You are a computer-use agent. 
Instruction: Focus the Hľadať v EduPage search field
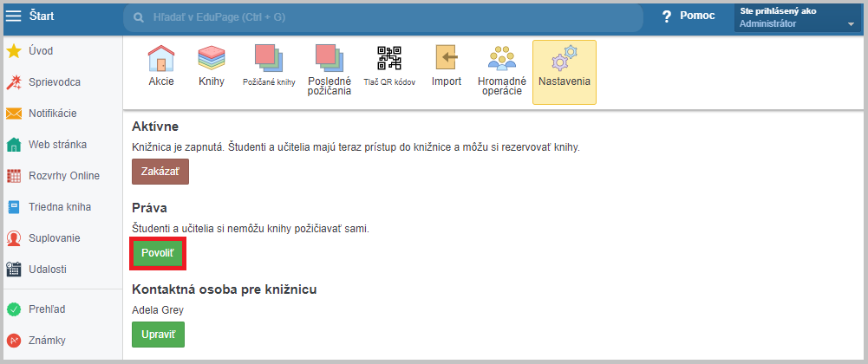pyautogui.click(x=383, y=17)
